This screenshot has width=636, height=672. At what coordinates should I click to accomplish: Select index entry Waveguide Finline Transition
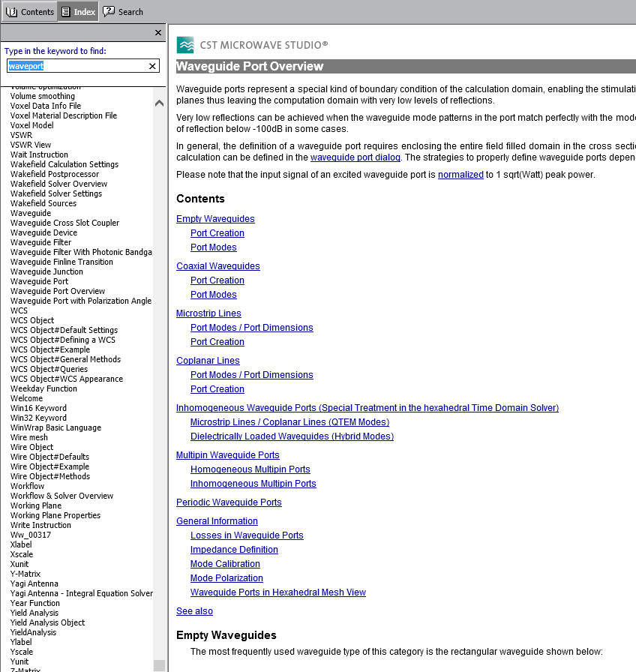61,262
